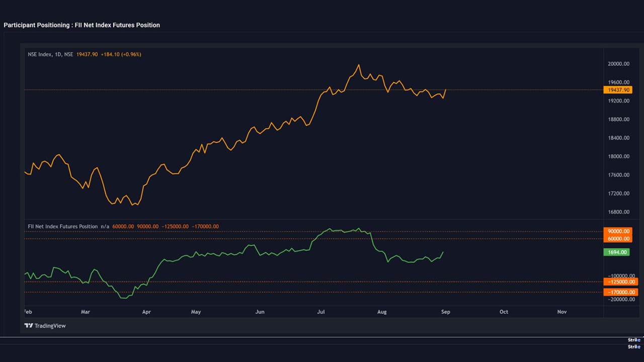Click the Participant Positioning chart title
644x362 pixels.
pyautogui.click(x=82, y=25)
